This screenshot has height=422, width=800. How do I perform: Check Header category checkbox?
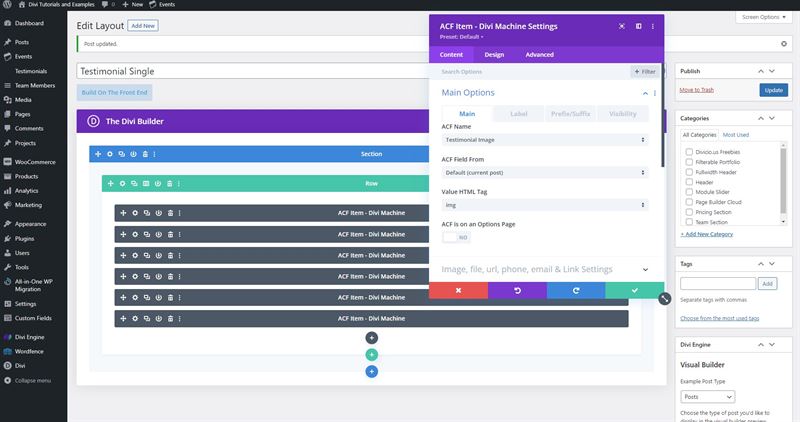tap(689, 182)
